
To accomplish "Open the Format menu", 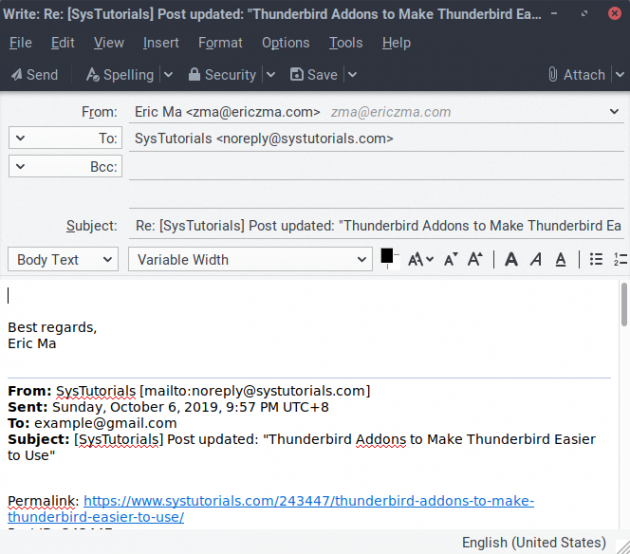I will coord(220,43).
